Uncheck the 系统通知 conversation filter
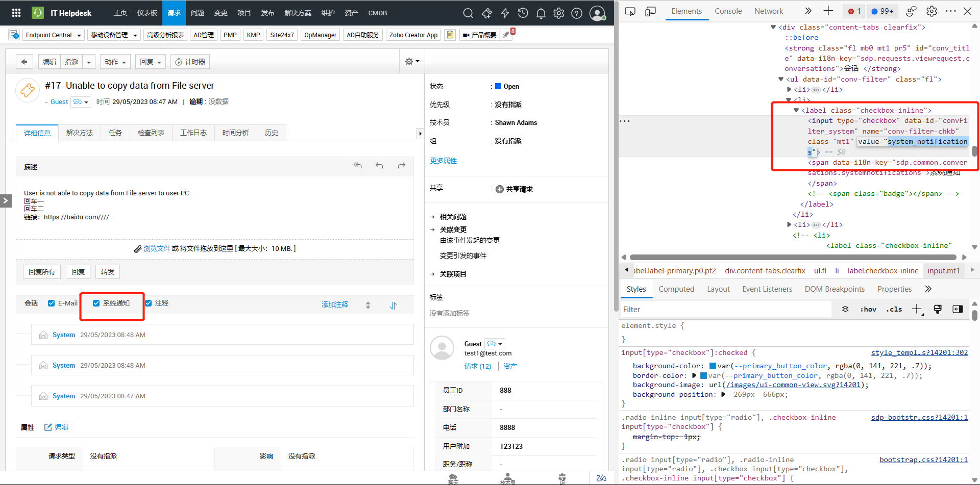Screen dimensions: 980x485 (96, 303)
